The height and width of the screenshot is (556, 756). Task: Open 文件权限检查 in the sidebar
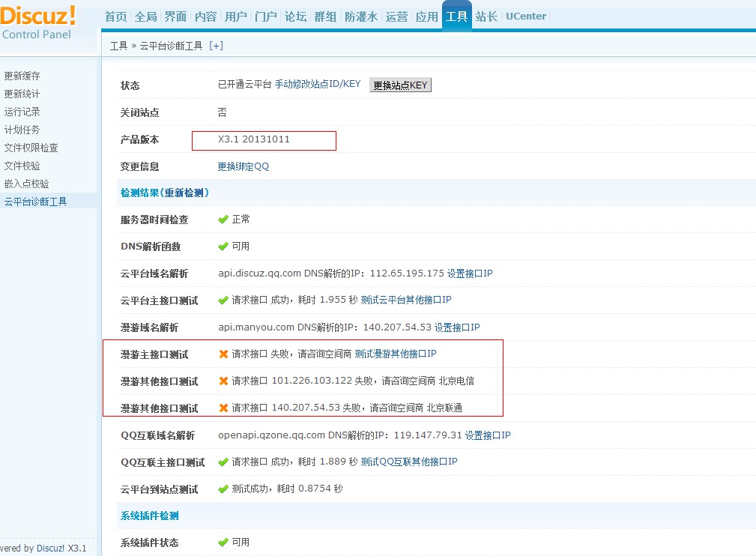pos(31,148)
